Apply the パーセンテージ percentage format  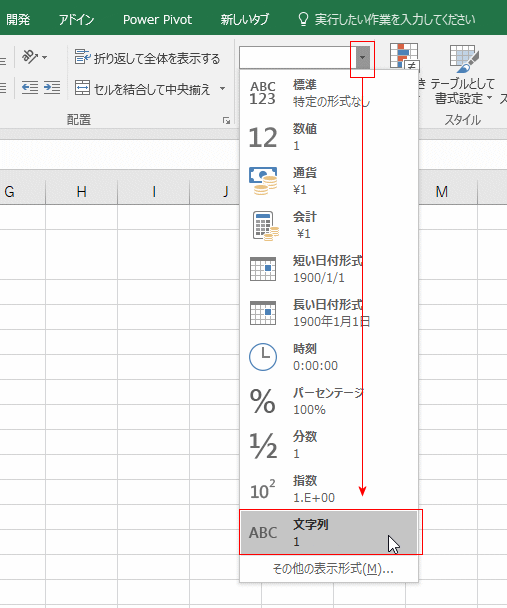pos(329,401)
